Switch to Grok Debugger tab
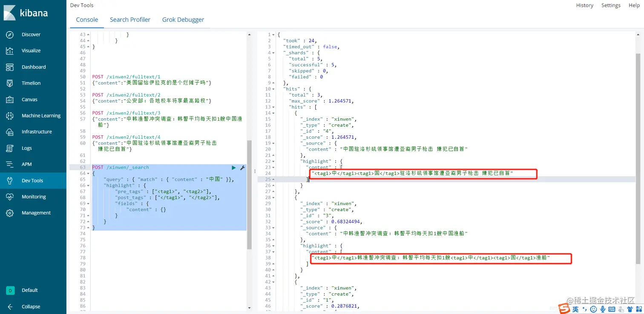Screen dimensions: 644x314 [x=183, y=20]
